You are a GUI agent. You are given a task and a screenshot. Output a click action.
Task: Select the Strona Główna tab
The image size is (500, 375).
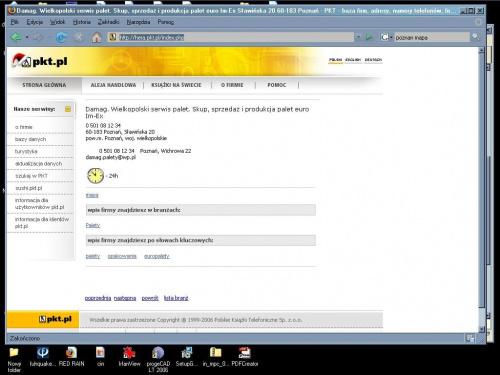(44, 85)
